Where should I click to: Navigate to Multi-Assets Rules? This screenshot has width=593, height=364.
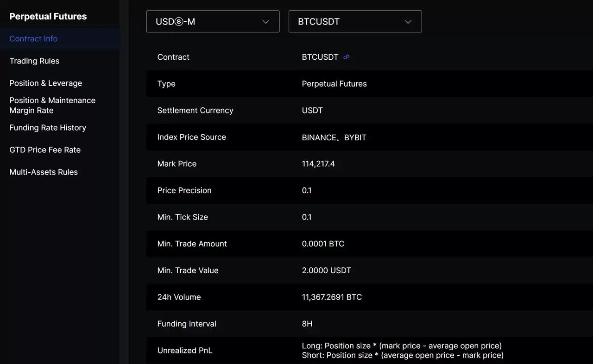coord(44,172)
